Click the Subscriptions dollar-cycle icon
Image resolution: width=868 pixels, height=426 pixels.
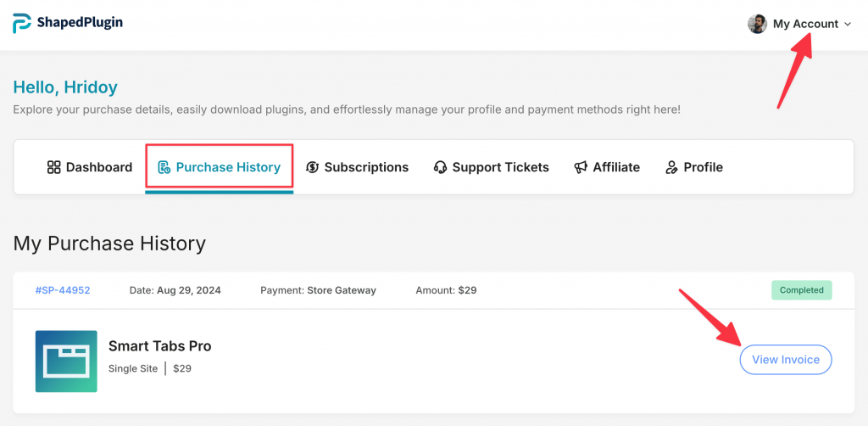point(312,167)
